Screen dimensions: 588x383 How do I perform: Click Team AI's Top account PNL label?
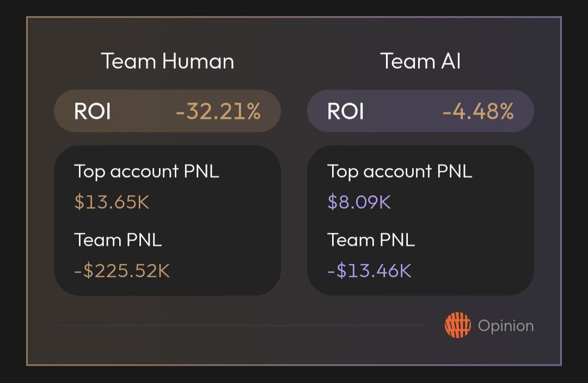point(400,171)
